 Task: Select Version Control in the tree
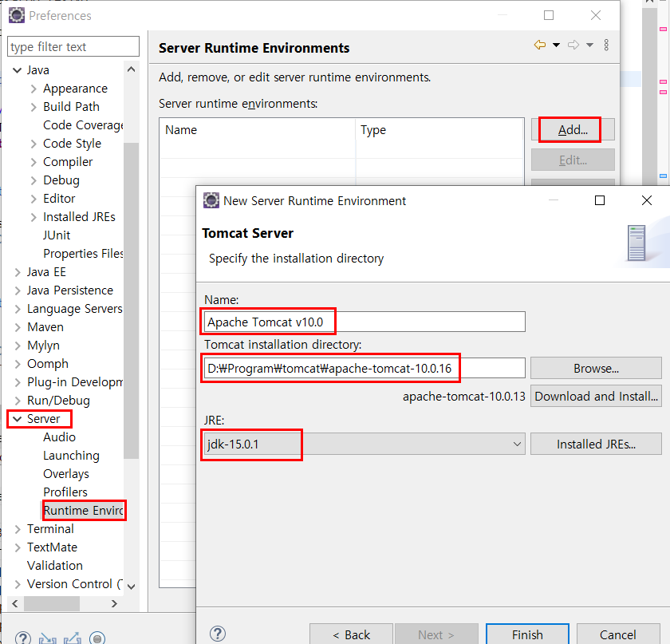pos(74,584)
